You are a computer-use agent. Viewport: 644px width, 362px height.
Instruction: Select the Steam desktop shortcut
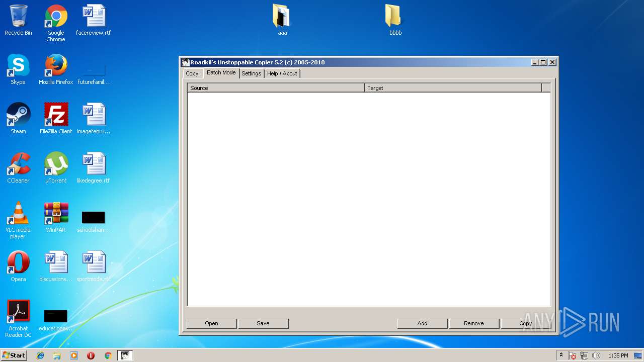point(18,119)
